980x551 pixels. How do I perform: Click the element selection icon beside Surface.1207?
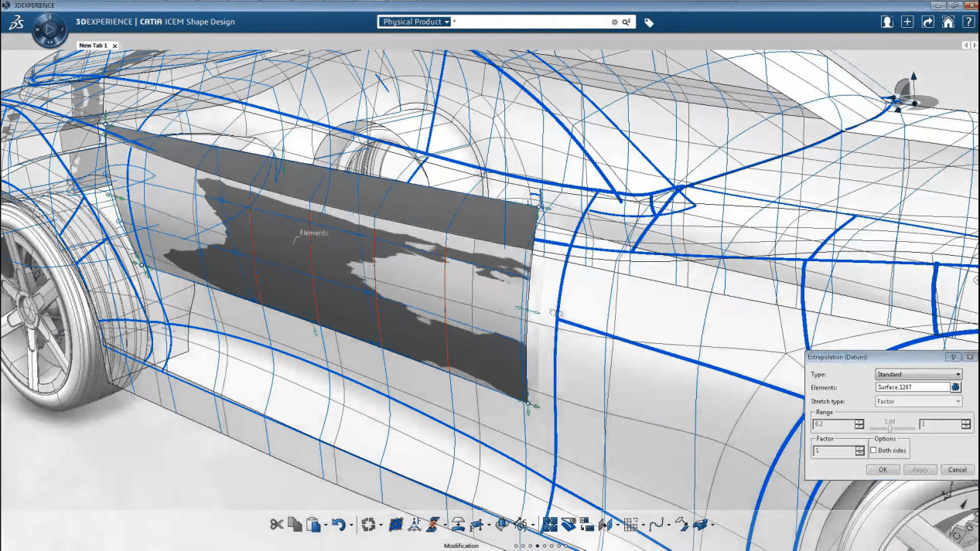click(956, 387)
